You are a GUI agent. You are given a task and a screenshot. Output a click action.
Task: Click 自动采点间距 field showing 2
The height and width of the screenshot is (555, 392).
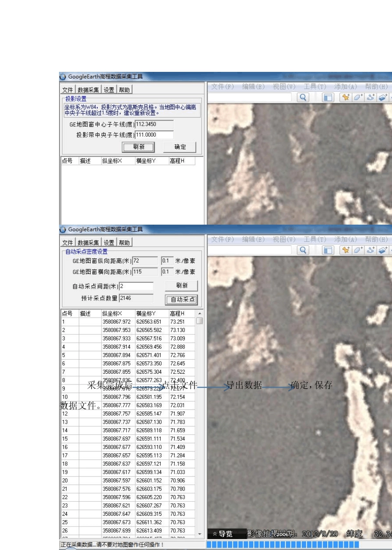pos(137,286)
